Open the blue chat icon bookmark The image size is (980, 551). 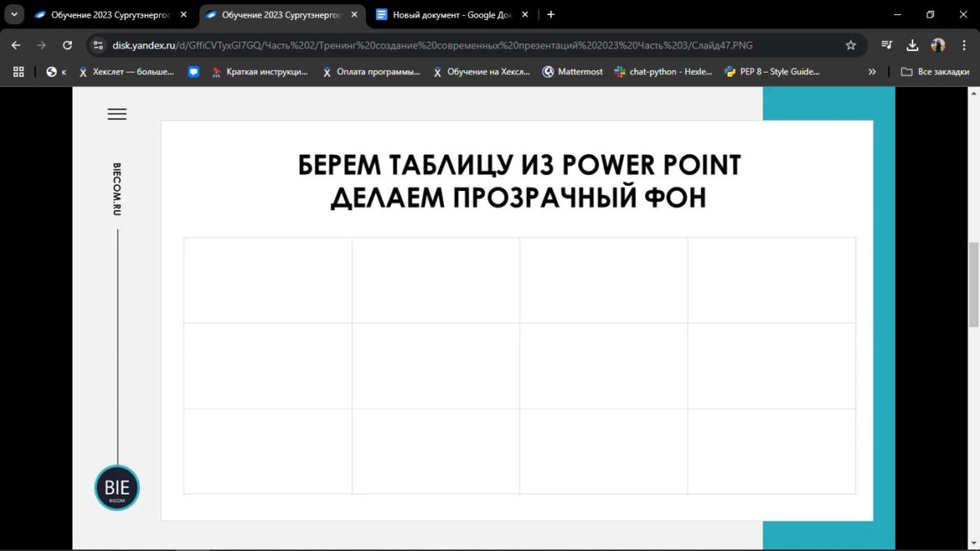(193, 72)
